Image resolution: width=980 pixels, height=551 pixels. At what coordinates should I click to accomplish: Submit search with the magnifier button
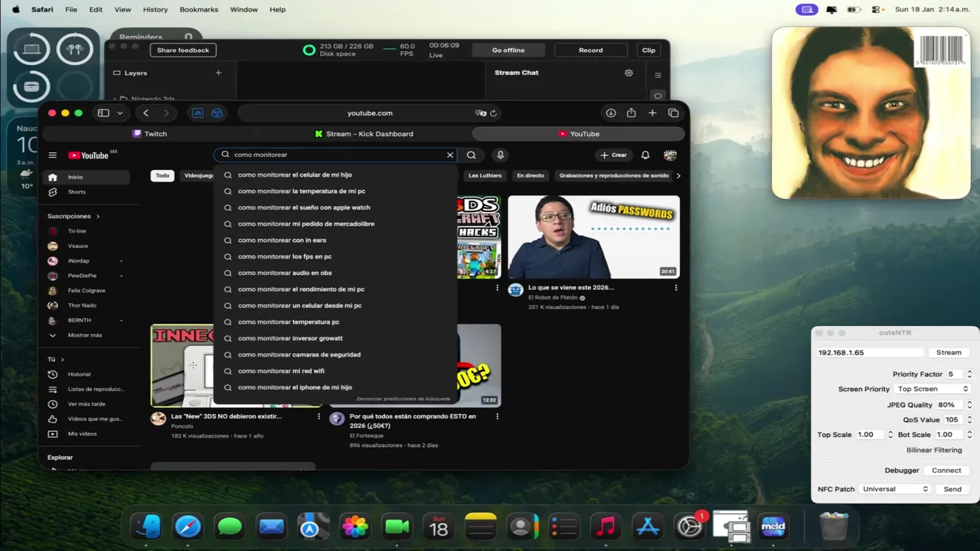[x=472, y=155]
